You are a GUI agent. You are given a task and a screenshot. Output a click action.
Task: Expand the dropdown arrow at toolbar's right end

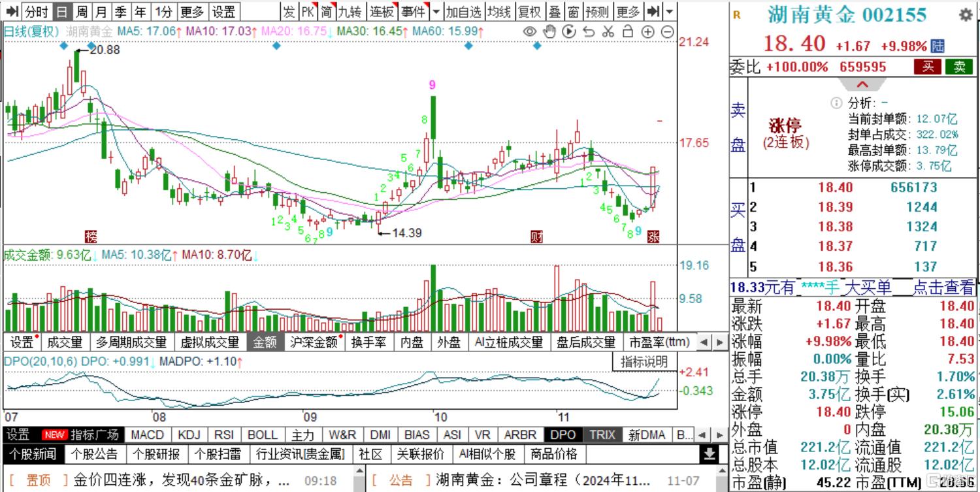click(x=670, y=11)
